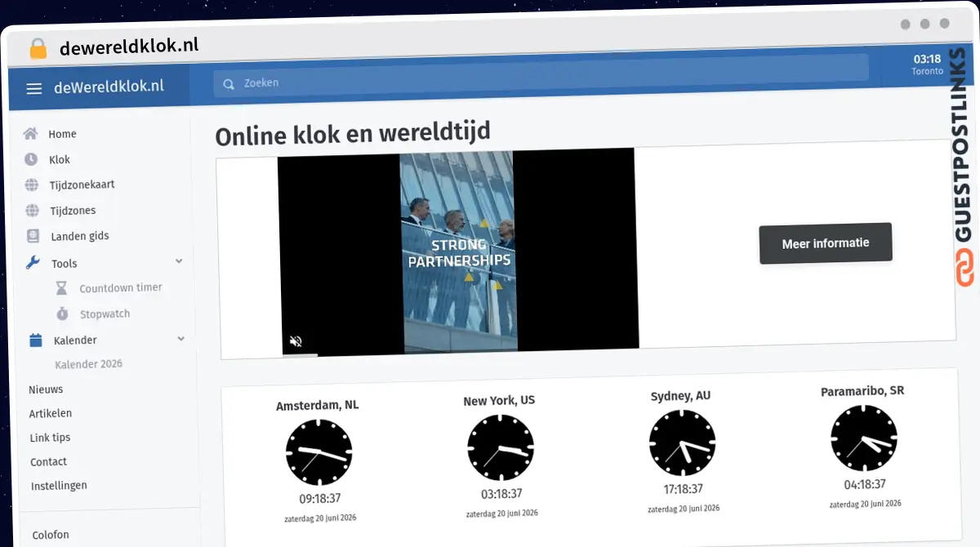The height and width of the screenshot is (547, 980).
Task: Open the New York, US city title
Action: pos(499,400)
